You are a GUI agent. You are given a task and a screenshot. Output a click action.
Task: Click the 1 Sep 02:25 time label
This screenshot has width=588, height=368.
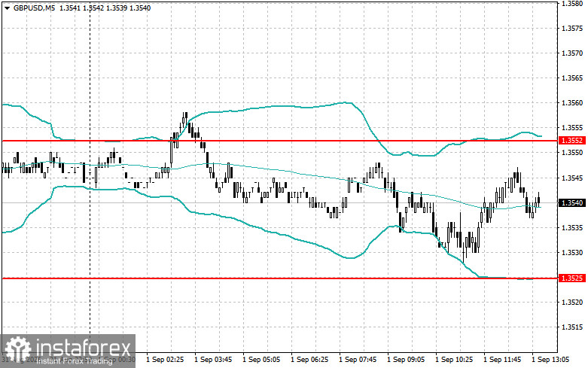[165, 360]
